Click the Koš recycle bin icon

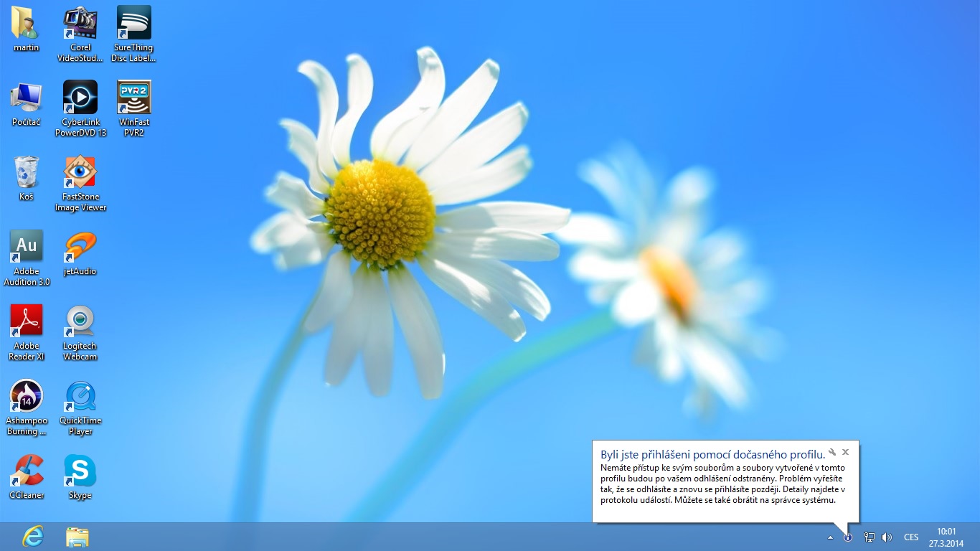[27, 178]
